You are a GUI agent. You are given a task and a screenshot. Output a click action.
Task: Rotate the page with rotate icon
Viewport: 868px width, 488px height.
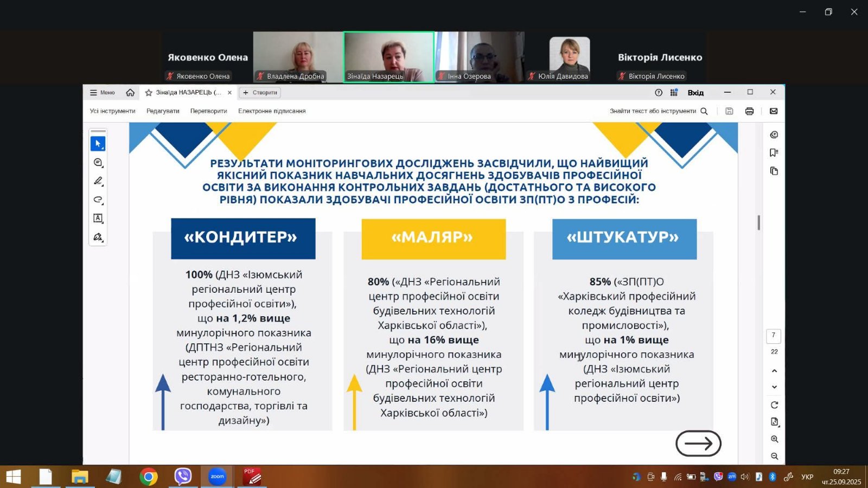pos(774,405)
